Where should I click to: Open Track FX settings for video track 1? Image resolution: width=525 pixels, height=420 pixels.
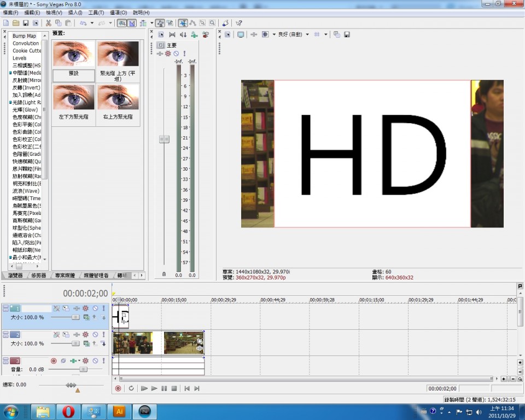tap(85, 308)
